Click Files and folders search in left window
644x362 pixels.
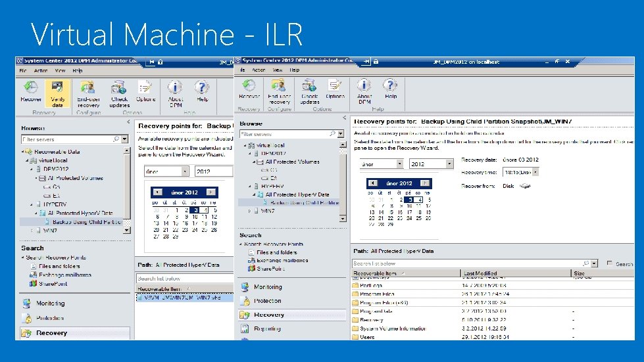55,267
